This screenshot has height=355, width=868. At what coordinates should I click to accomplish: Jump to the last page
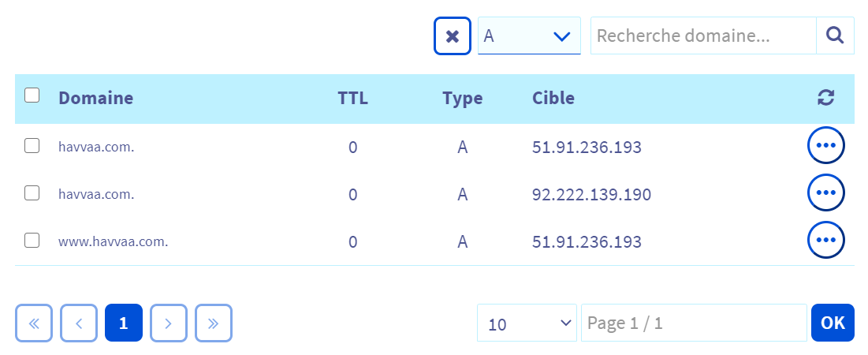(x=214, y=323)
